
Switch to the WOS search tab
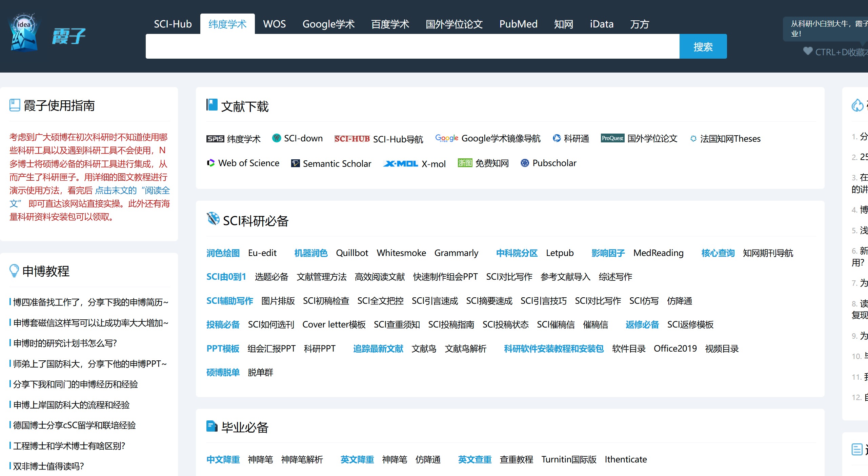(x=275, y=24)
